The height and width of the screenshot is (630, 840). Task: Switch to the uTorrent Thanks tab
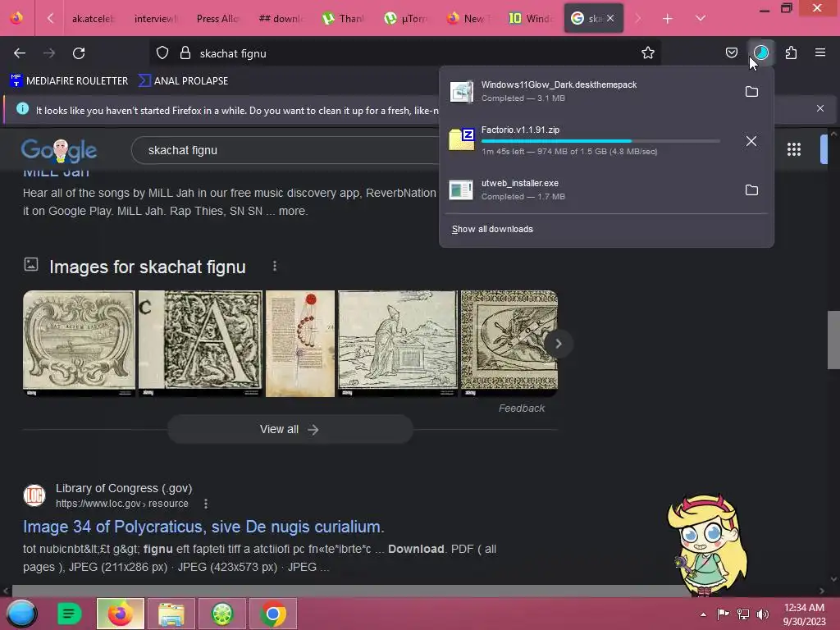342,19
